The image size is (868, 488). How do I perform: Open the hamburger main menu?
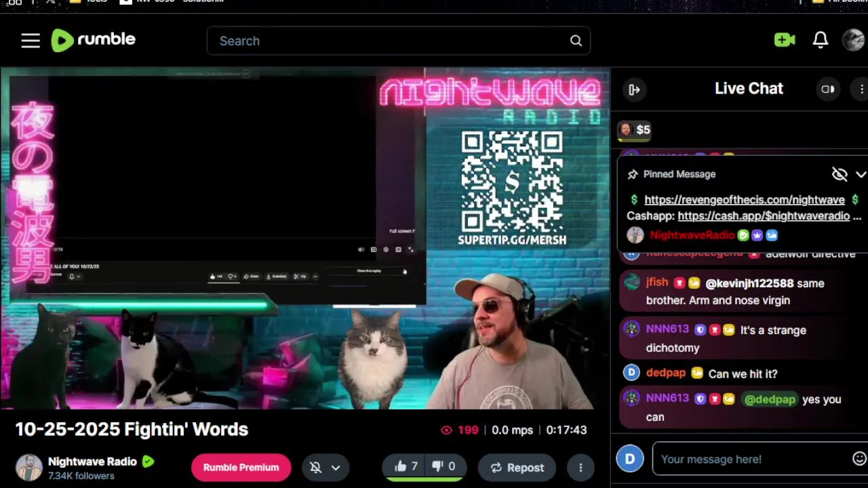click(x=31, y=41)
